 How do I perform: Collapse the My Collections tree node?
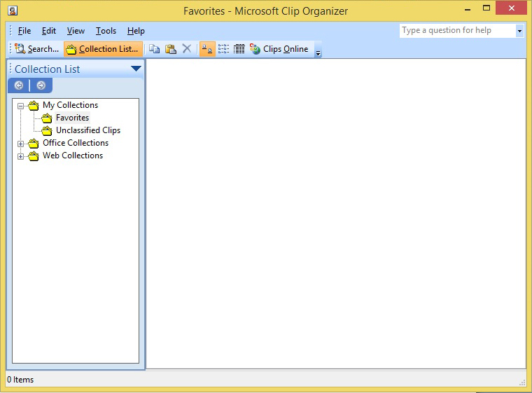(21, 106)
